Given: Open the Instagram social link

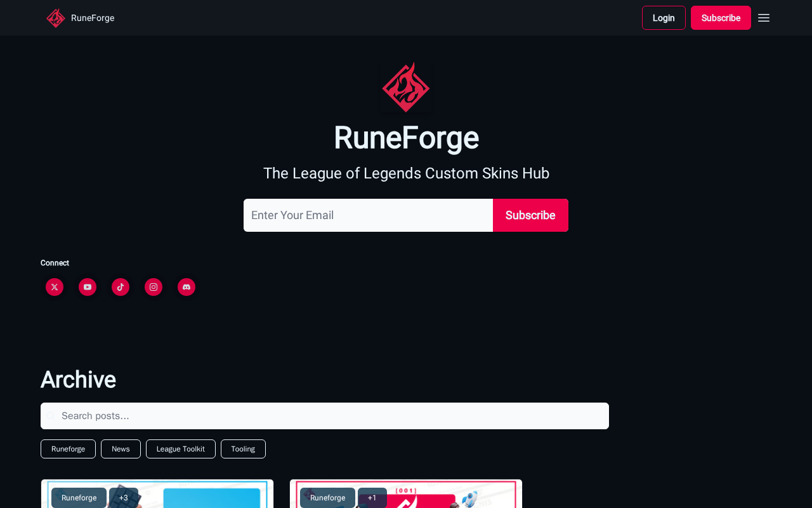Looking at the screenshot, I should [x=154, y=287].
